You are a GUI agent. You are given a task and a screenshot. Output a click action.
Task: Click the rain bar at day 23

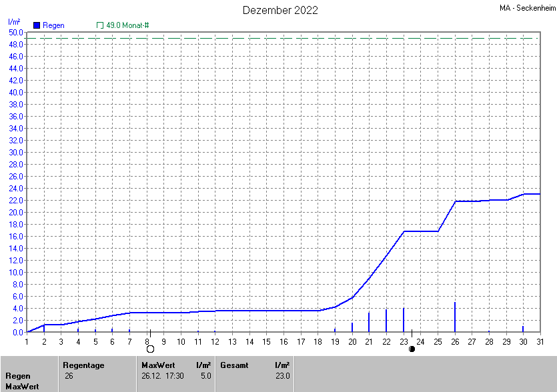[404, 320]
